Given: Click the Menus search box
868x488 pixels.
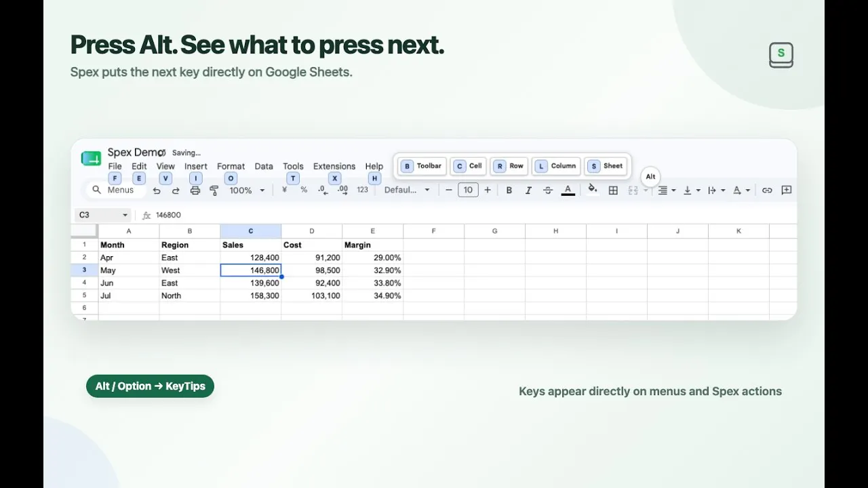Looking at the screenshot, I should tap(115, 190).
